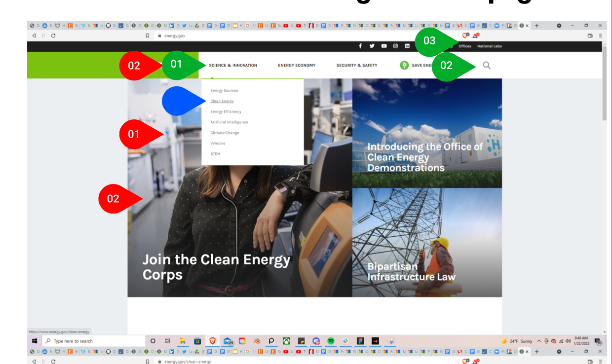
Task: Open the Security & Safety menu
Action: click(357, 66)
